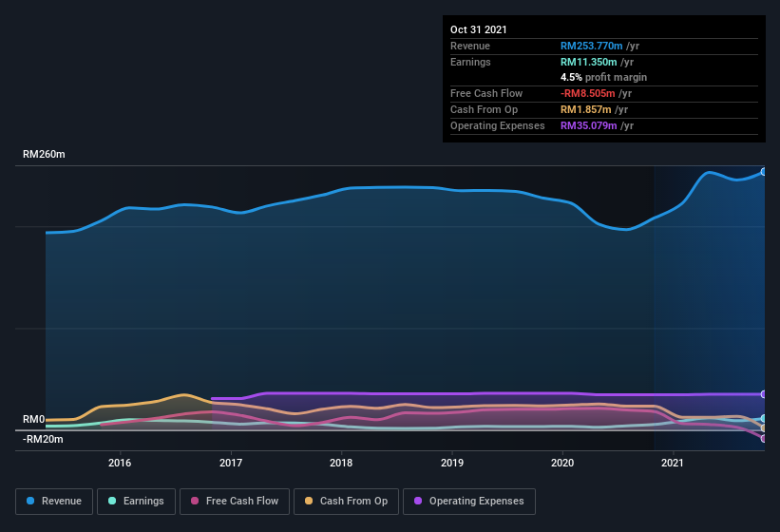Screen dimensions: 780x532
Task: Click the Earnings teal endpoint marker
Action: tap(764, 419)
